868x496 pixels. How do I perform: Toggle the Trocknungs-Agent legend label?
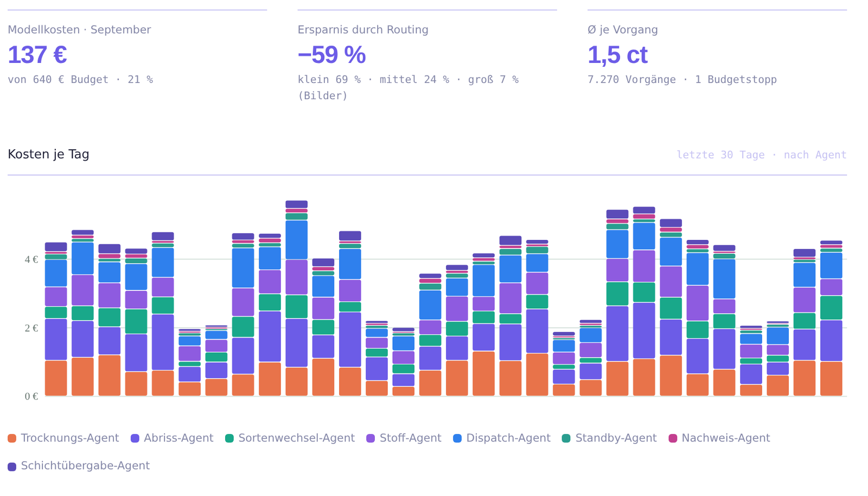pos(70,438)
